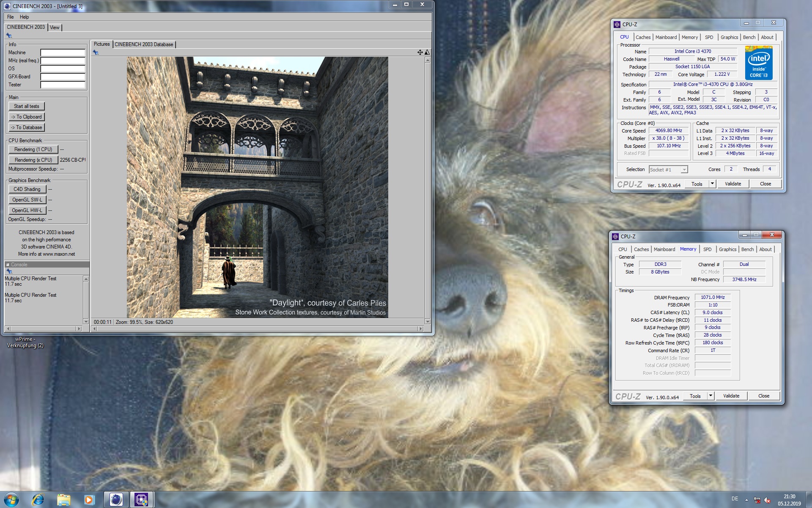
Task: Click the Core Speed '4069.80 MHz' value
Action: coord(669,131)
